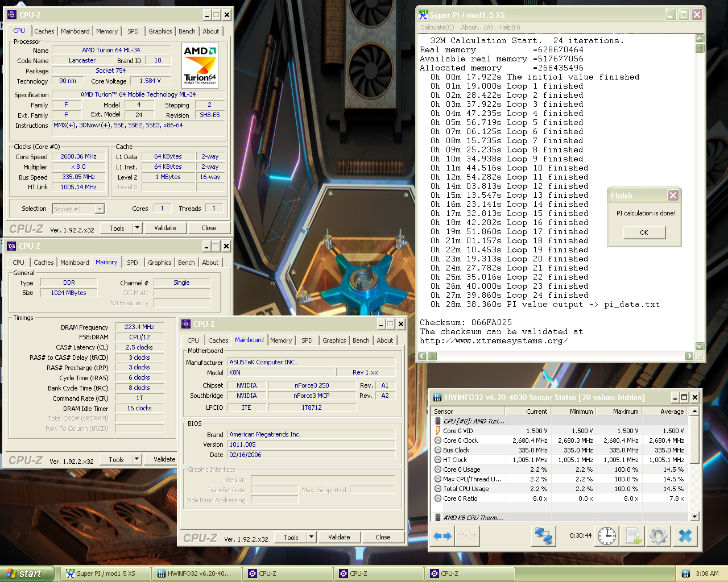Click icon beside Core 0 Usage row
Image resolution: width=728 pixels, height=582 pixels.
point(438,469)
